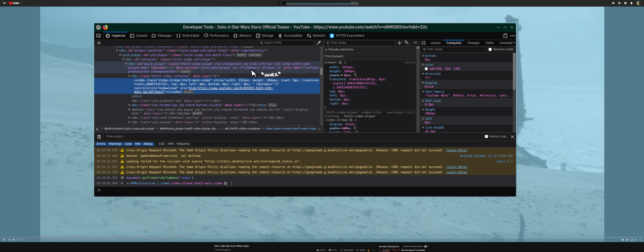
Task: Expand the Pseudo-elements section
Action: point(326,49)
